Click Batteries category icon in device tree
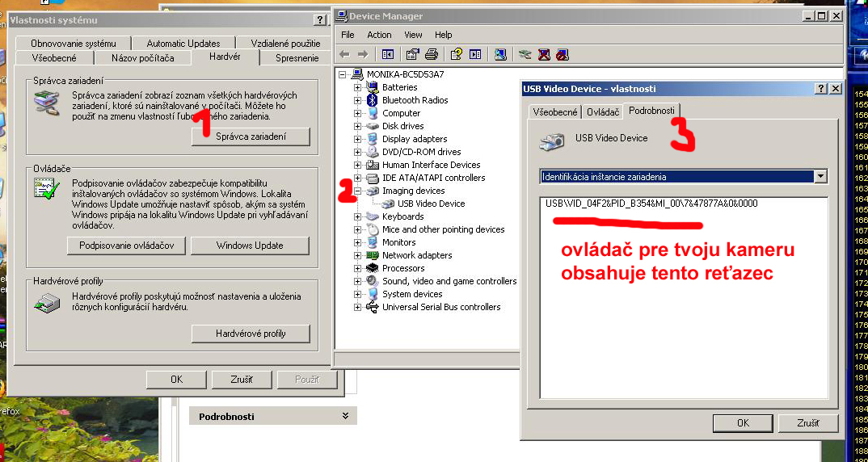The width and height of the screenshot is (868, 462). (373, 87)
